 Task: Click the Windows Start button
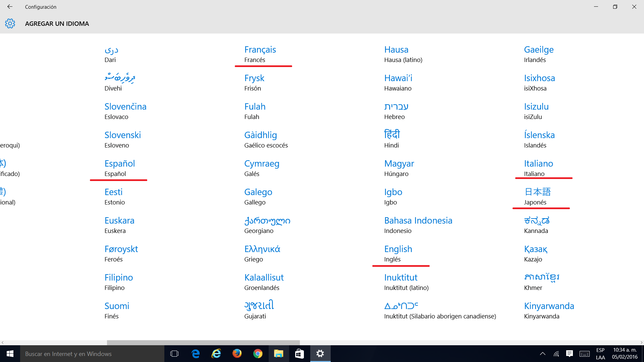click(x=10, y=354)
